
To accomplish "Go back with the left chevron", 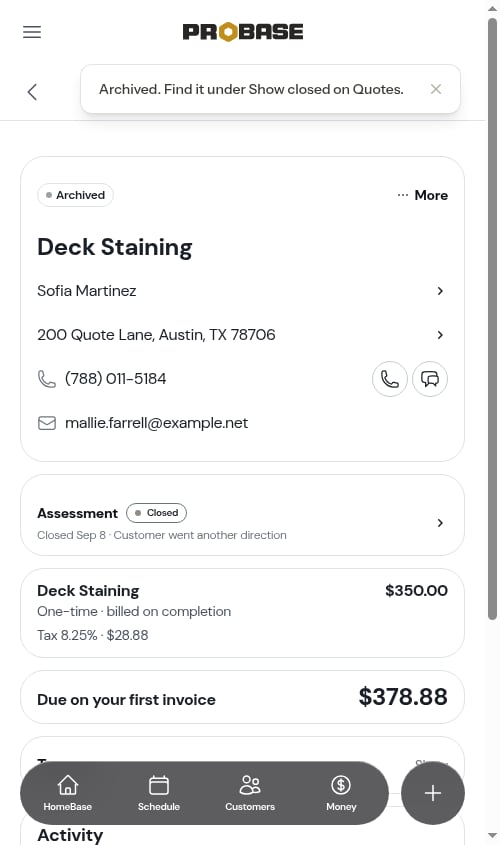I will [x=32, y=92].
